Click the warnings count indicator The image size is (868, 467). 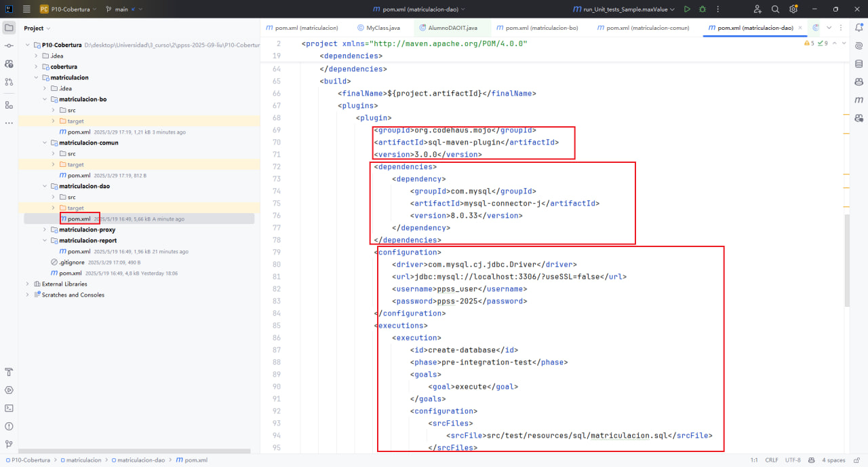point(808,43)
